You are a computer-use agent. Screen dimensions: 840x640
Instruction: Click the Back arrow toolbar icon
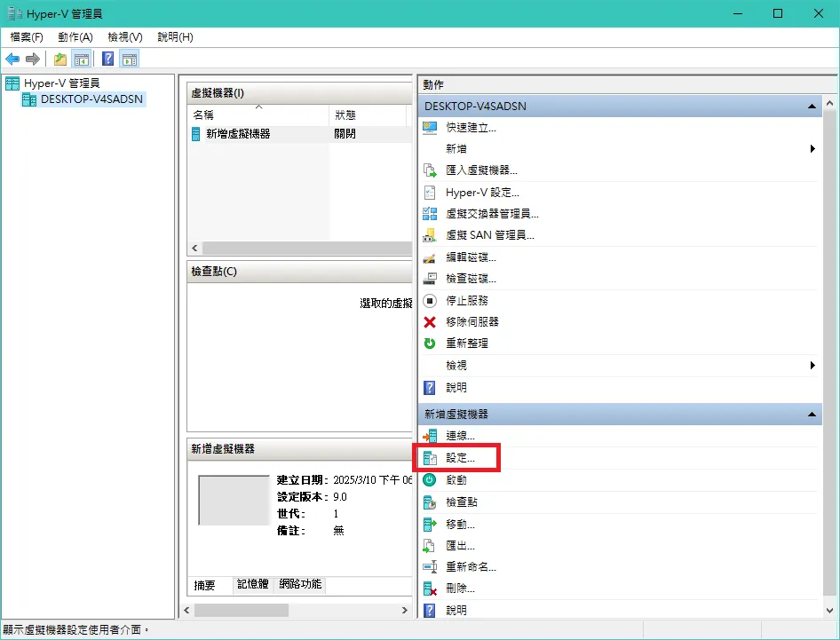pyautogui.click(x=12, y=59)
